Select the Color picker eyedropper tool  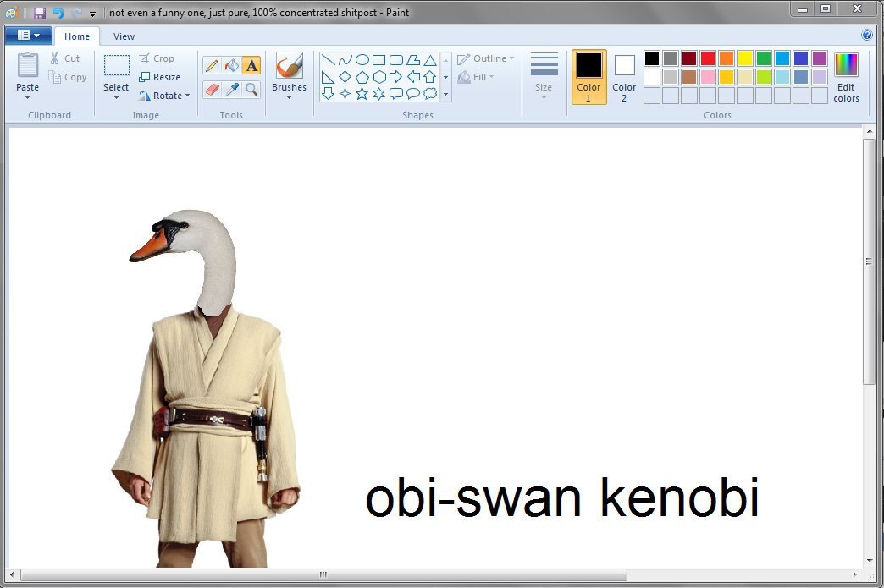(232, 89)
